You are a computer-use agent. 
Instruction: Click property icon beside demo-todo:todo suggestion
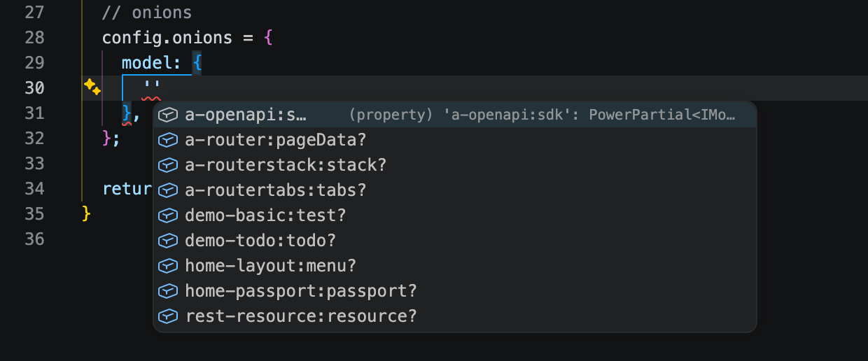tap(167, 241)
